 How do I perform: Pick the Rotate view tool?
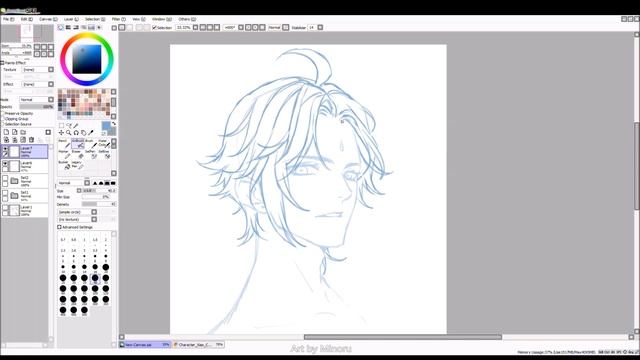76,133
